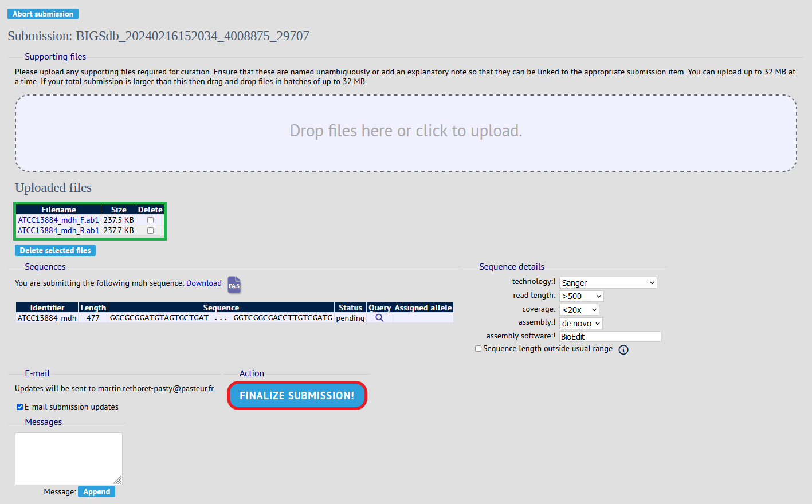Click the drop files upload area
Viewport: 812px width, 504px height.
406,133
